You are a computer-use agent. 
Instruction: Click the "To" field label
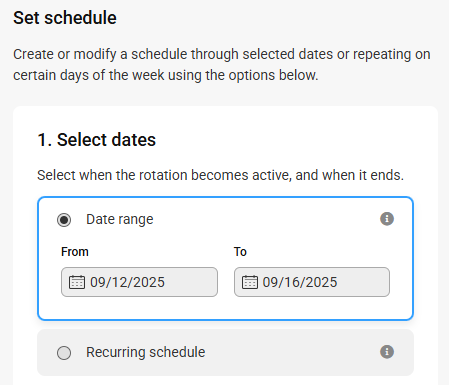[240, 252]
